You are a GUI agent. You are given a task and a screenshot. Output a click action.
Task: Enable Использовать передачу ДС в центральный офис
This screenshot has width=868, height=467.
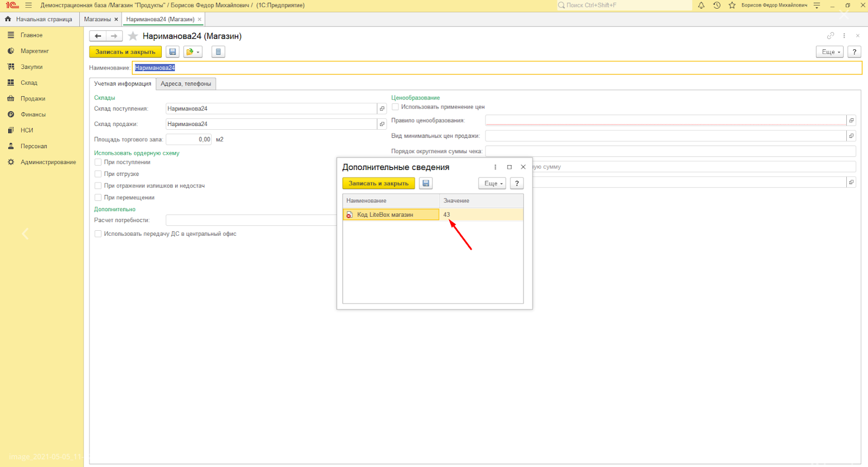(98, 234)
